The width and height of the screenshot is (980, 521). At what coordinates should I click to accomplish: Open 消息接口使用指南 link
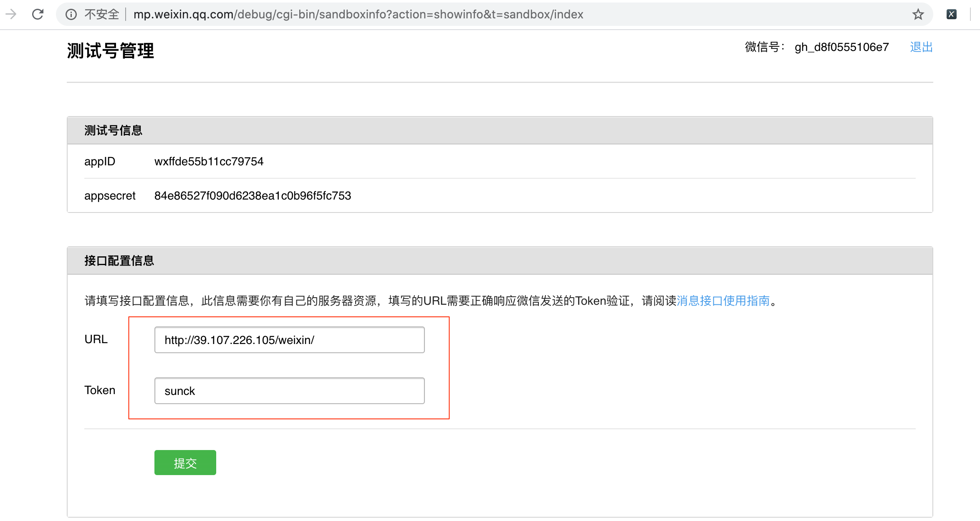point(723,301)
